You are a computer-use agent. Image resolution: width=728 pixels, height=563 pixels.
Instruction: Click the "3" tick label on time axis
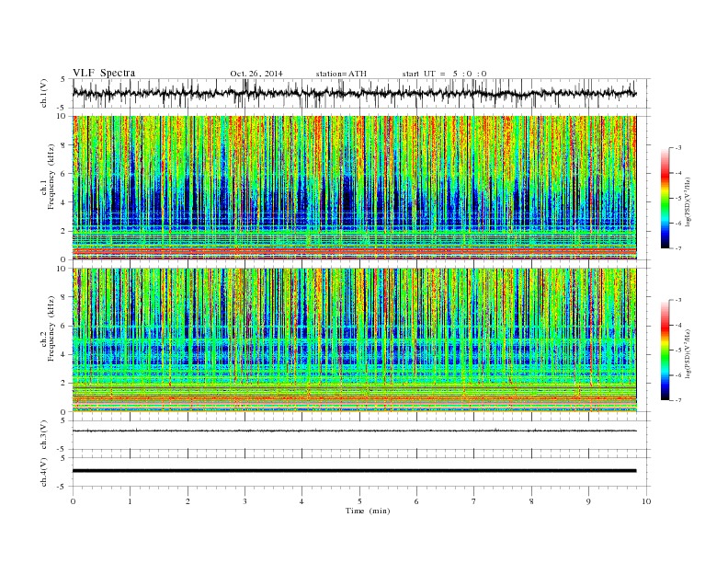pos(245,501)
